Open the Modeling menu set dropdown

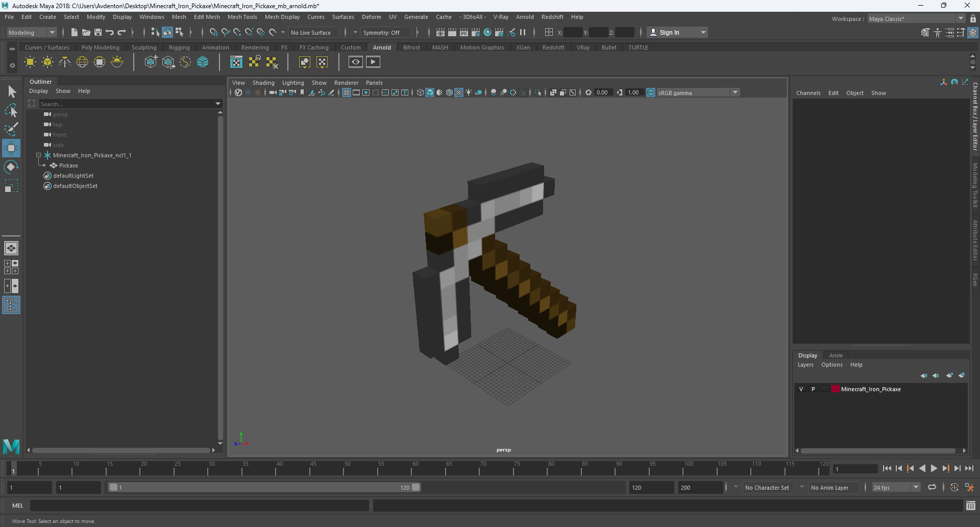click(32, 32)
